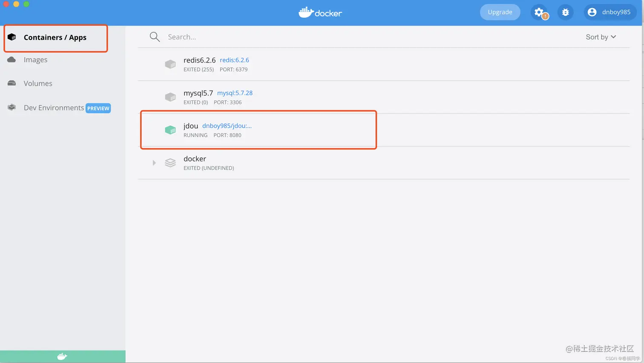Click the EXITED (UNDEFINED) status text

pos(209,168)
